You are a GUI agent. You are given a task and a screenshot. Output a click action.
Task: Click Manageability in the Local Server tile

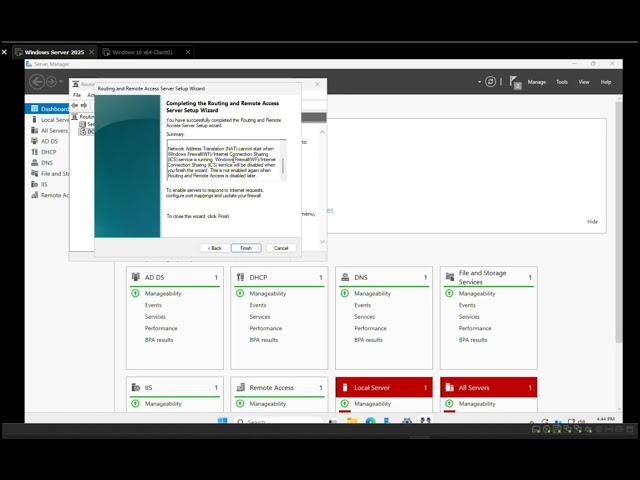pos(372,404)
